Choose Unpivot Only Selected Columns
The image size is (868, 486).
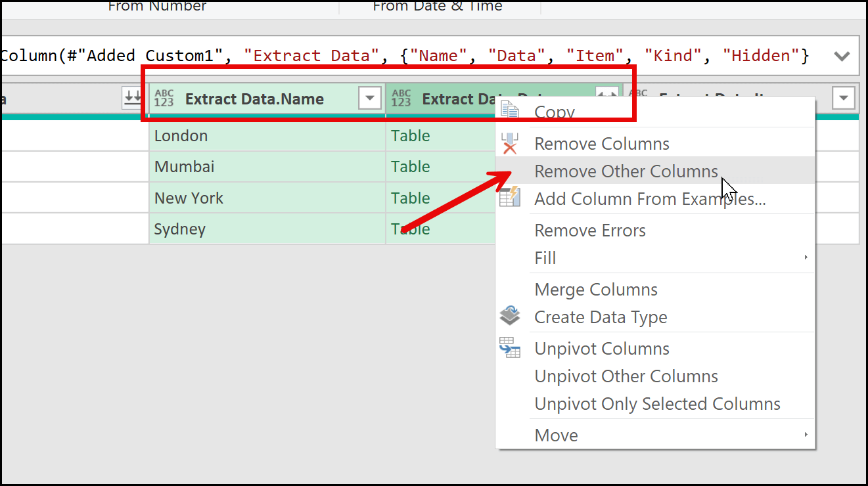coord(657,404)
